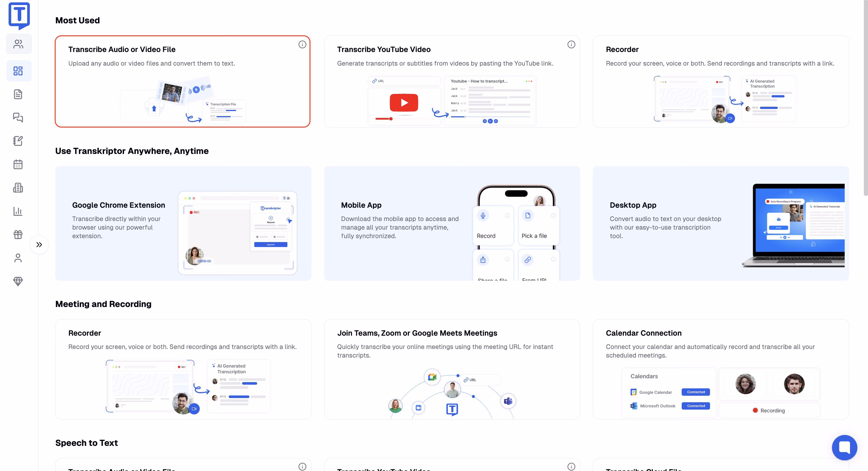Screen dimensions: 868x471
Task: Open the clipboard document icon in sidebar
Action: (x=18, y=188)
